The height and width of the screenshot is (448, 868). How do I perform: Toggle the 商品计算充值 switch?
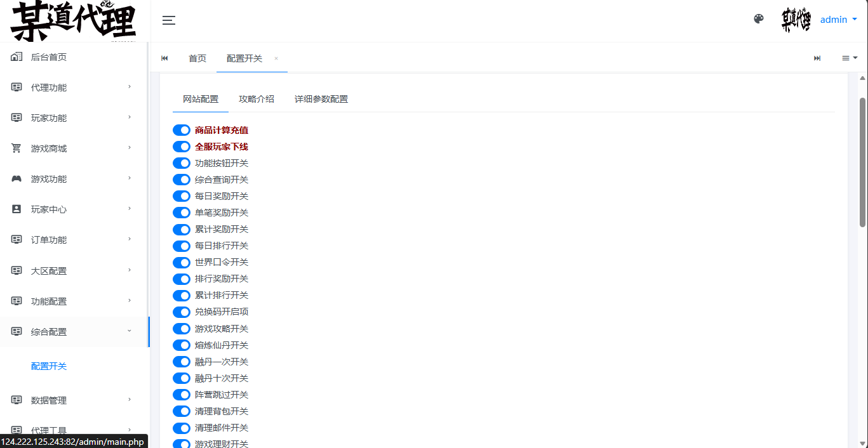pos(182,130)
